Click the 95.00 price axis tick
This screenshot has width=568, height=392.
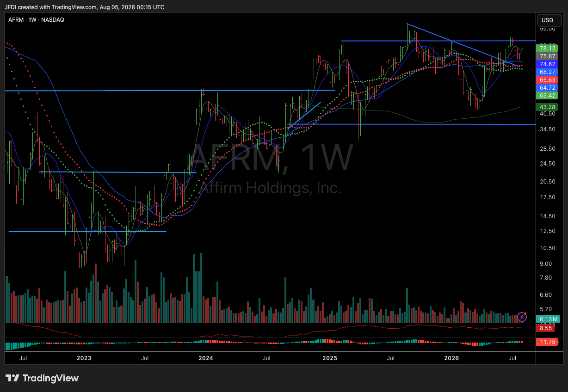pos(547,29)
